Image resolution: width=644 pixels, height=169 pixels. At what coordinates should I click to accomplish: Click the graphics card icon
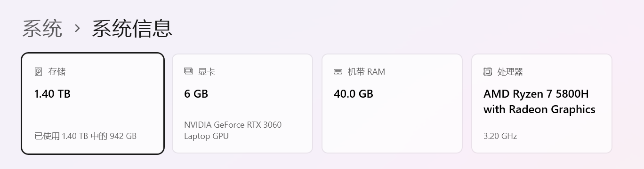click(188, 71)
